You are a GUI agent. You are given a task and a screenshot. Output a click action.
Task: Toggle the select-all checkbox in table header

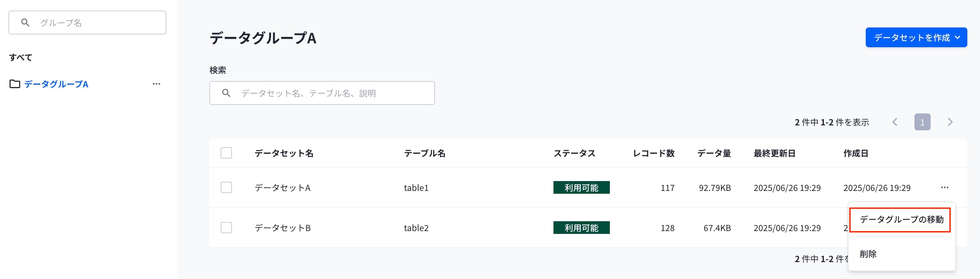(226, 153)
